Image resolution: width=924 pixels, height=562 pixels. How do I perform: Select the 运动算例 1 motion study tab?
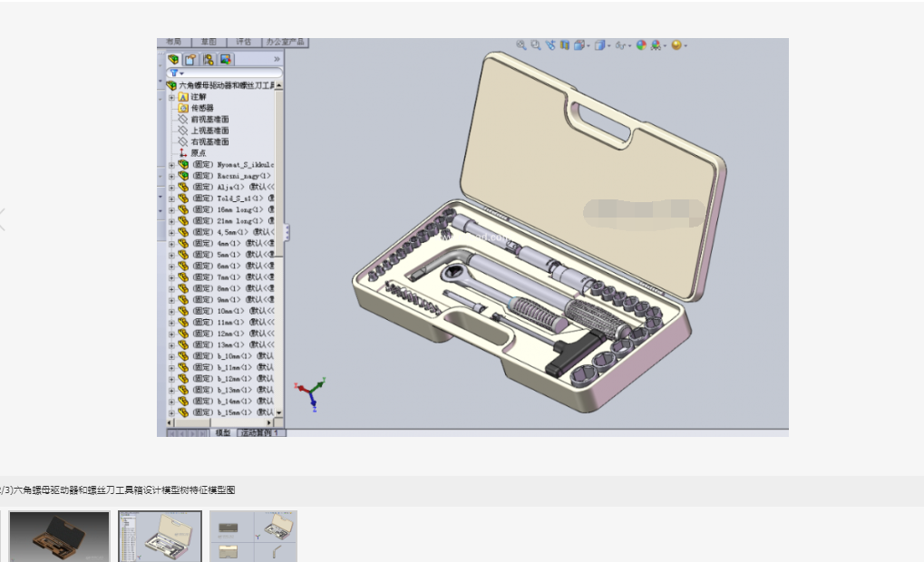pyautogui.click(x=260, y=433)
